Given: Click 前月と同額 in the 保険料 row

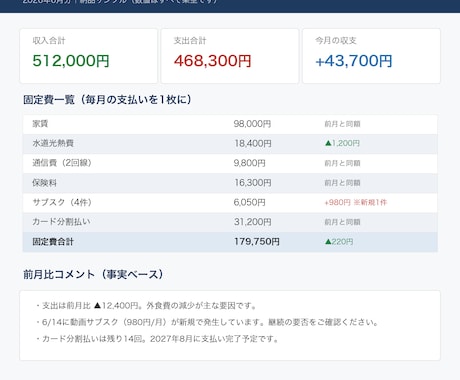Looking at the screenshot, I should pyautogui.click(x=342, y=183).
